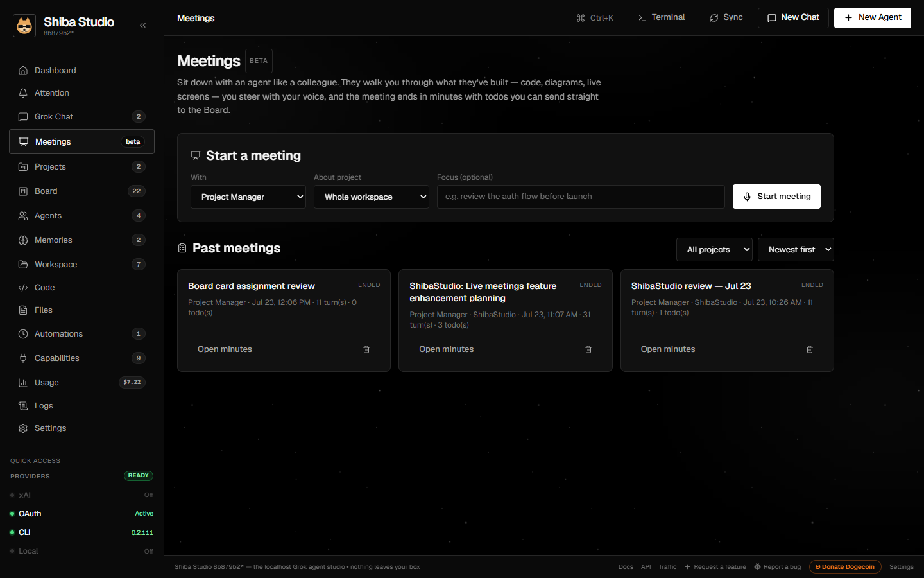Click the 0.2.111 CLI version text
The height and width of the screenshot is (578, 924).
click(x=142, y=533)
